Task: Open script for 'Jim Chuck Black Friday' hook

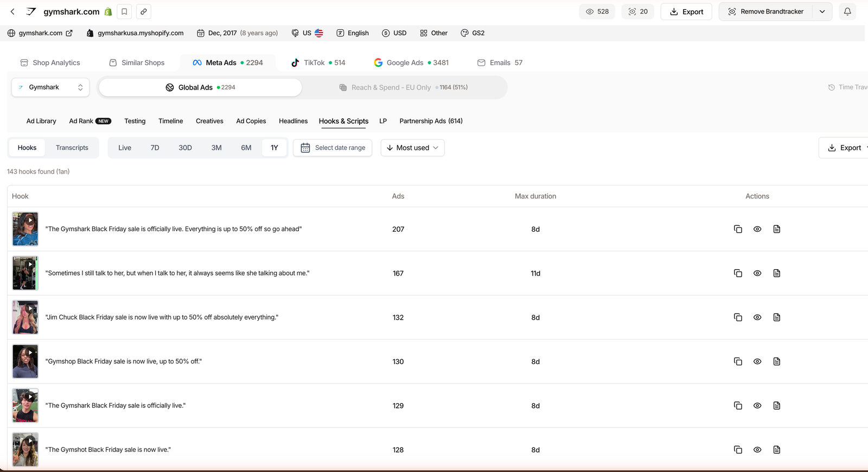Action: click(777, 317)
